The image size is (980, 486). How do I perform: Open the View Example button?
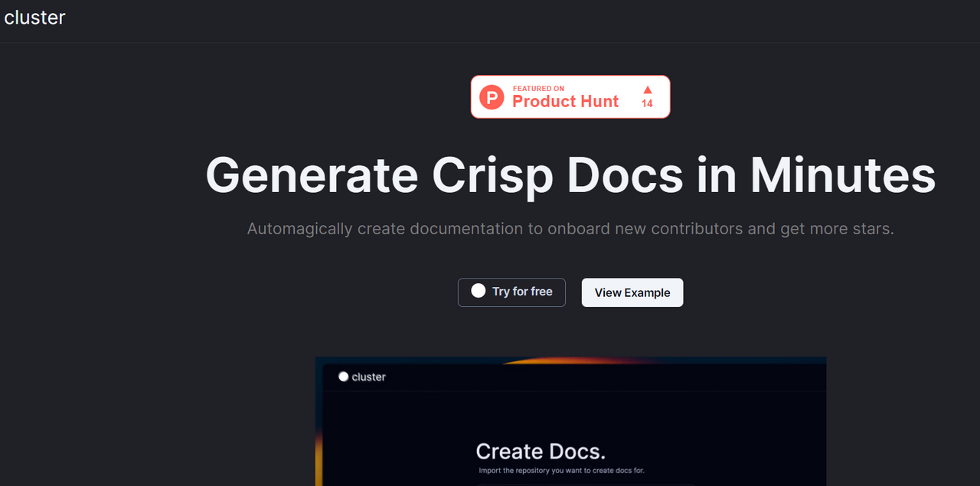(632, 292)
